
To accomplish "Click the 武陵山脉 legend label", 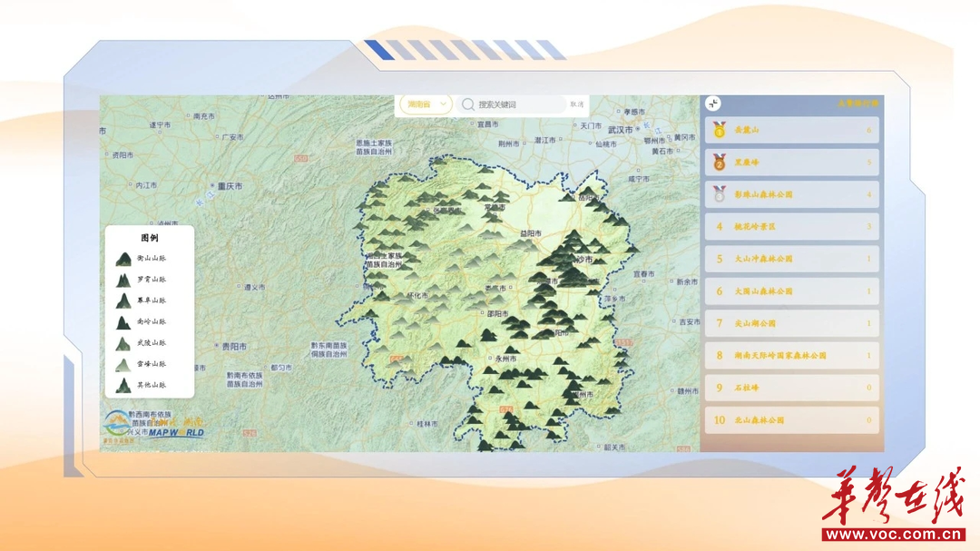I will pos(152,343).
